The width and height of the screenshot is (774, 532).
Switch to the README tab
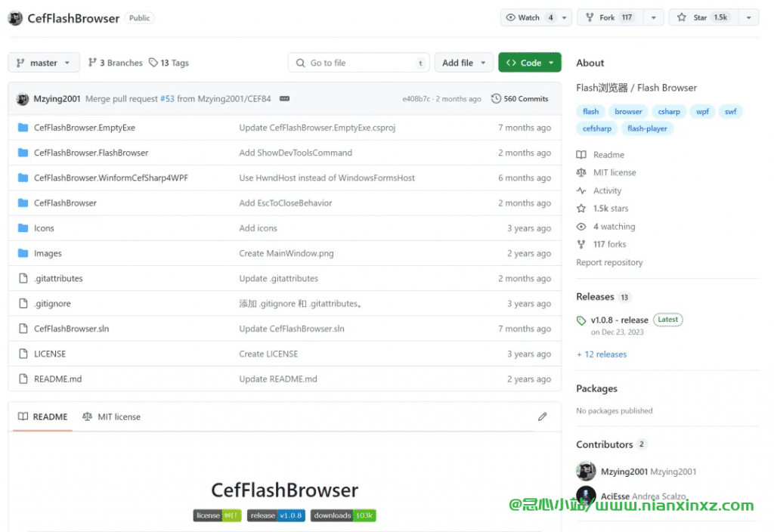click(x=43, y=417)
